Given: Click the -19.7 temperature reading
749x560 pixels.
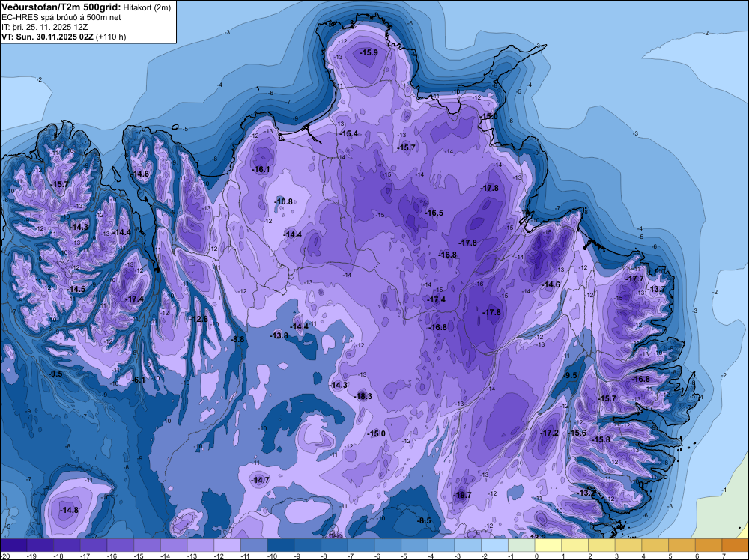Looking at the screenshot, I should (x=462, y=495).
